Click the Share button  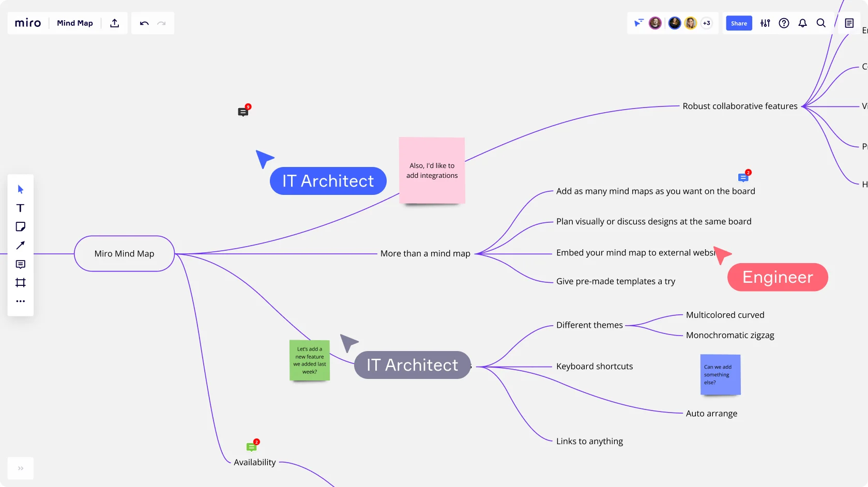coord(738,23)
